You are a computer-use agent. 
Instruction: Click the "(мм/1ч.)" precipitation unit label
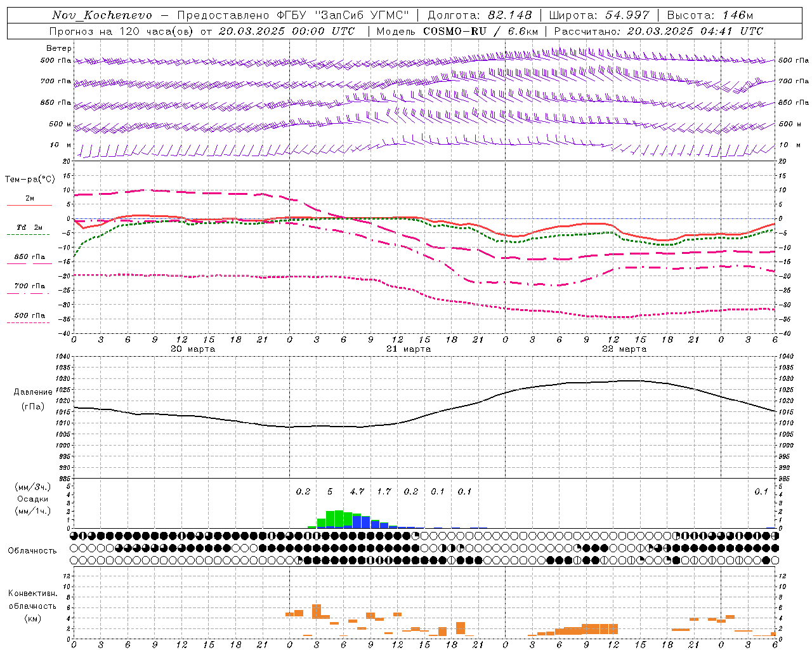(x=33, y=511)
